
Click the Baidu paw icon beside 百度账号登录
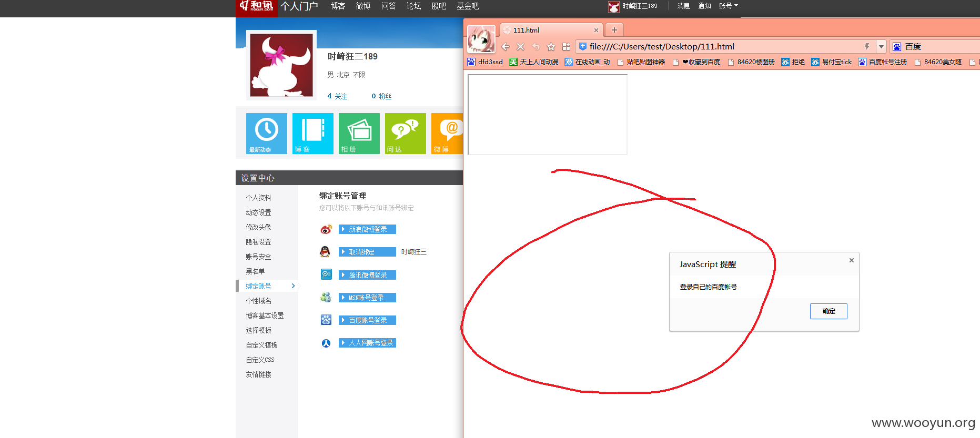tap(326, 320)
